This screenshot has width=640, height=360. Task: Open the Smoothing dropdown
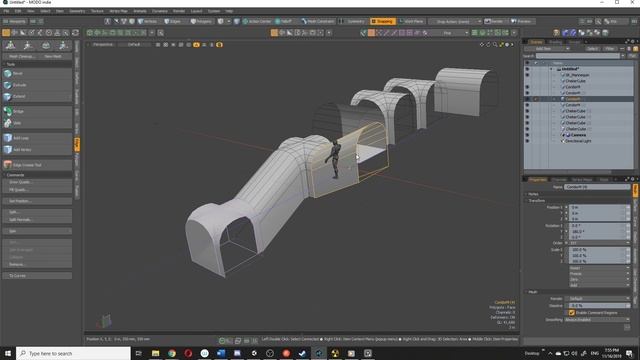(x=598, y=320)
